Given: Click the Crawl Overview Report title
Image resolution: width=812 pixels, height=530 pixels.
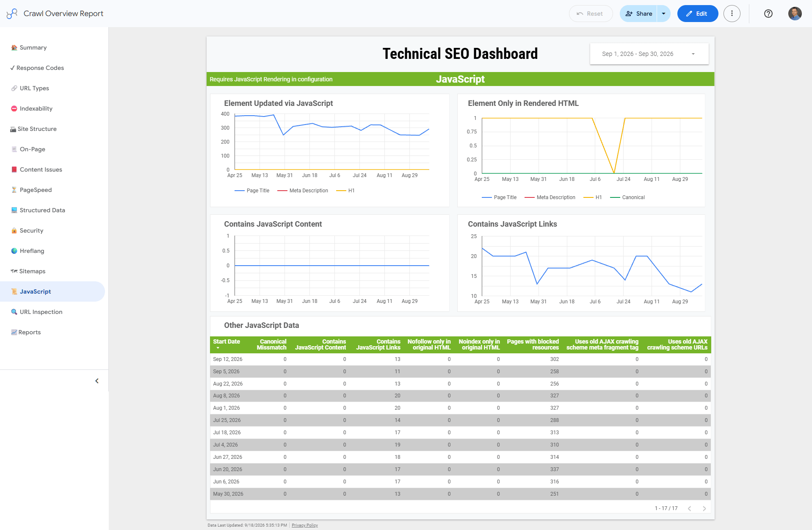Looking at the screenshot, I should 64,14.
